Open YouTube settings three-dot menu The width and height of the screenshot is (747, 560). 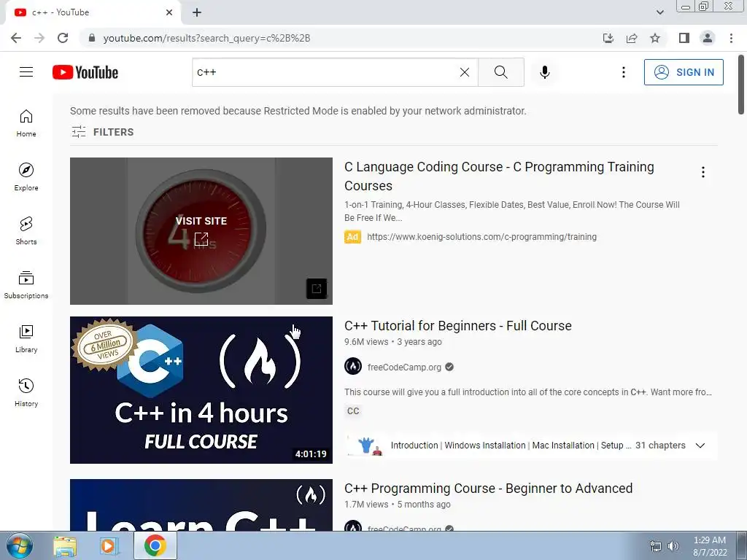(x=623, y=72)
